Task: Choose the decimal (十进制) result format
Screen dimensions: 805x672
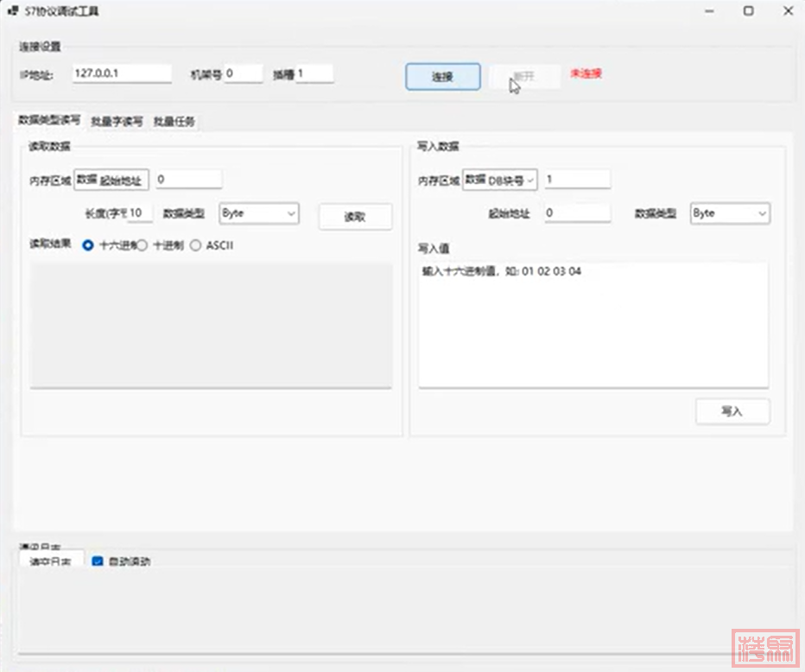Action: pos(143,245)
